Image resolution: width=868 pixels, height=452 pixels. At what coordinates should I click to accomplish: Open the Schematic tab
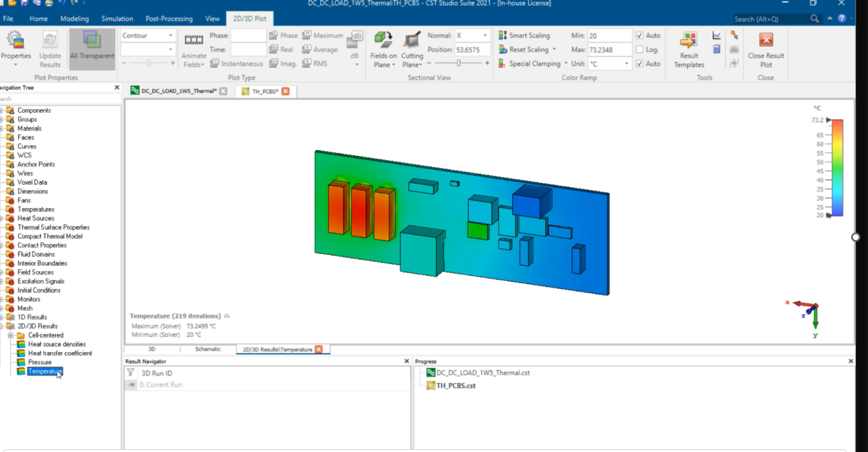tap(207, 349)
